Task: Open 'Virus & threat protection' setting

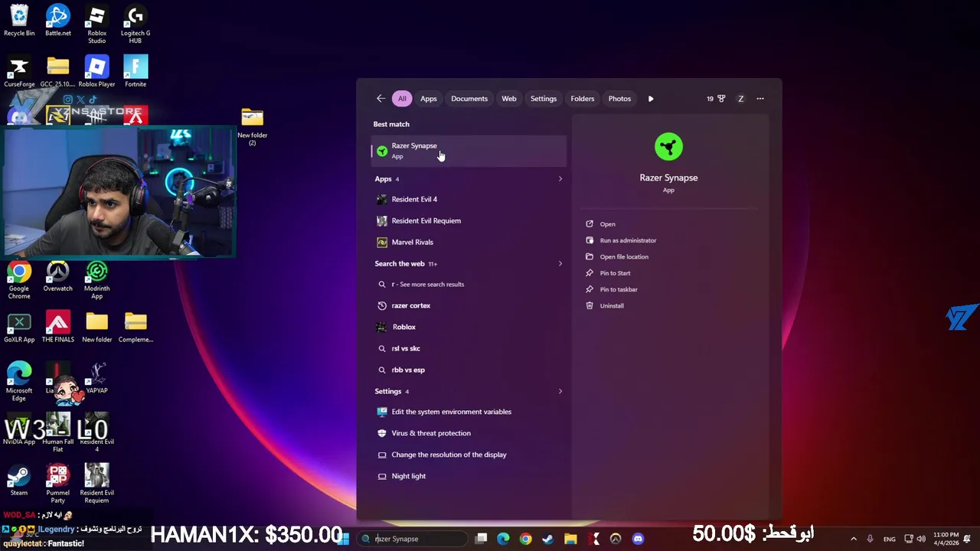Action: click(x=469, y=433)
